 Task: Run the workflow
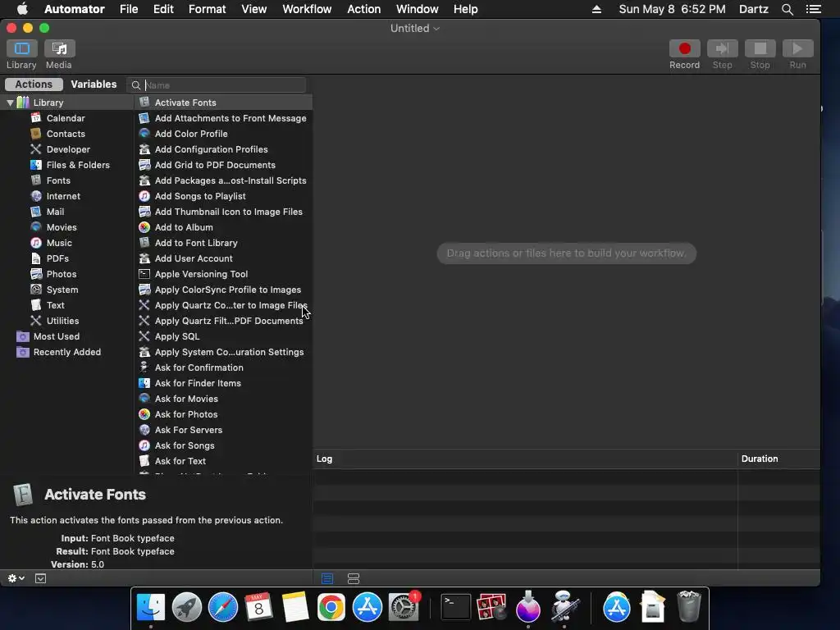click(797, 48)
